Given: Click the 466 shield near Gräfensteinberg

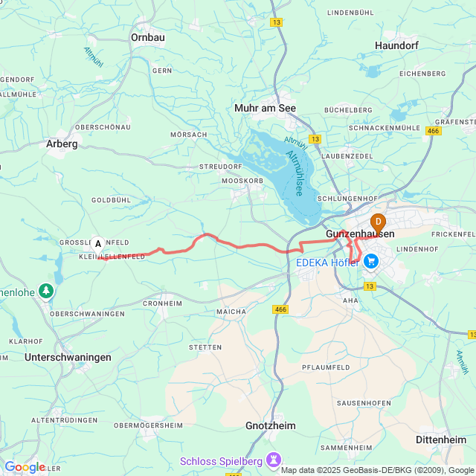Looking at the screenshot, I should (434, 131).
